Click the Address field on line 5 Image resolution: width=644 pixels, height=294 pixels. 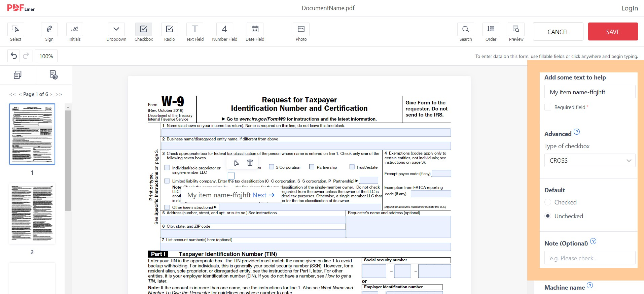pyautogui.click(x=253, y=220)
